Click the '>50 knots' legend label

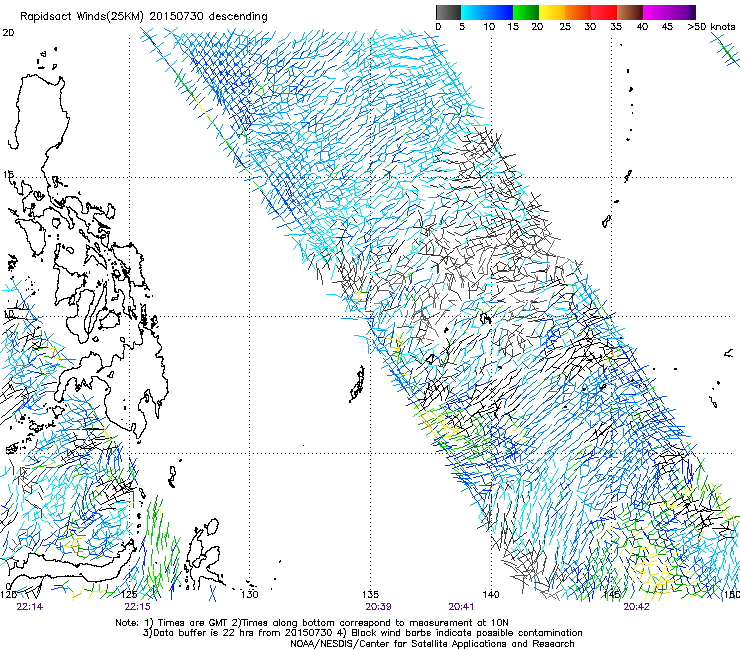click(x=711, y=27)
